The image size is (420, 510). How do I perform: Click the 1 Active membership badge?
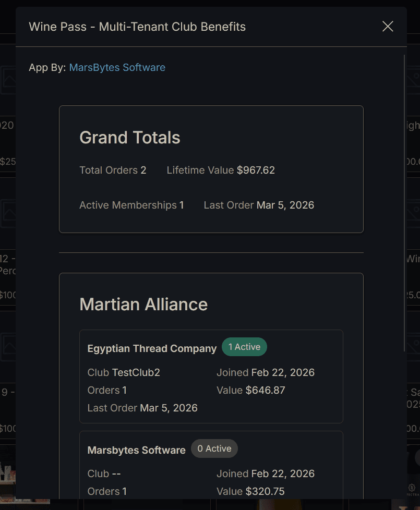(244, 346)
